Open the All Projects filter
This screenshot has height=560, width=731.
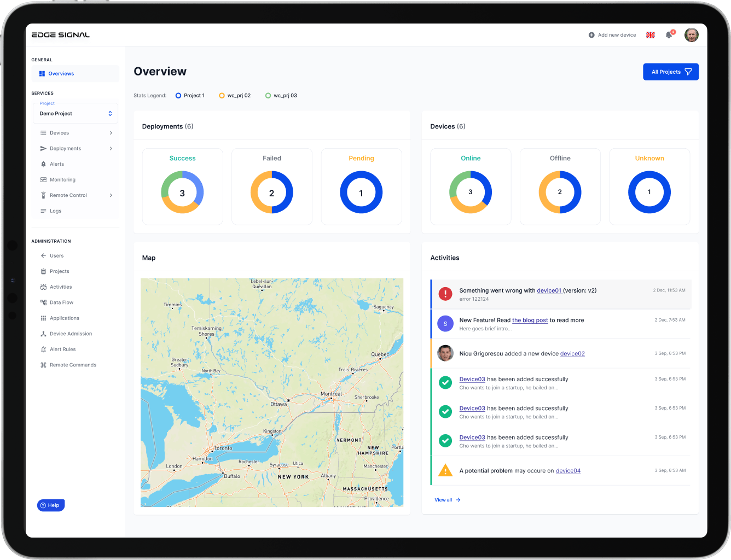670,72
